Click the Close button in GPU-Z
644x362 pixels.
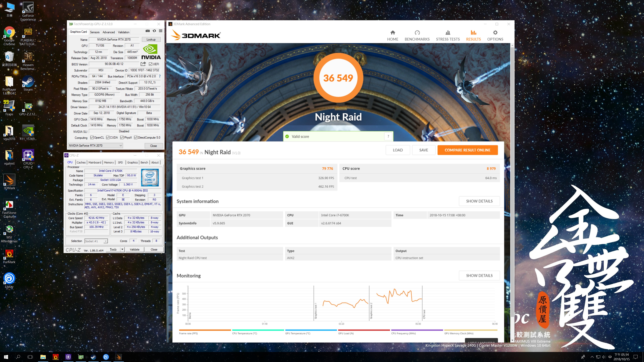coord(153,146)
